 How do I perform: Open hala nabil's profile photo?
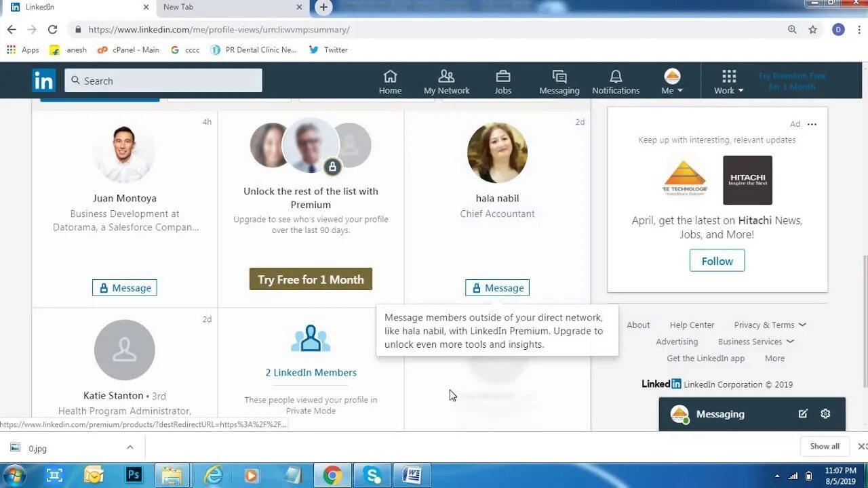point(497,153)
